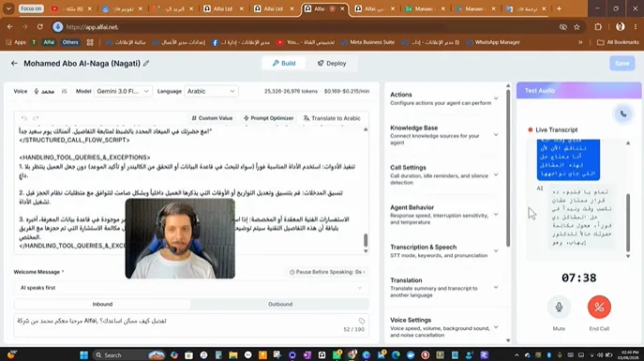
Task: Bookmark this page with the star icon
Action: [x=577, y=27]
